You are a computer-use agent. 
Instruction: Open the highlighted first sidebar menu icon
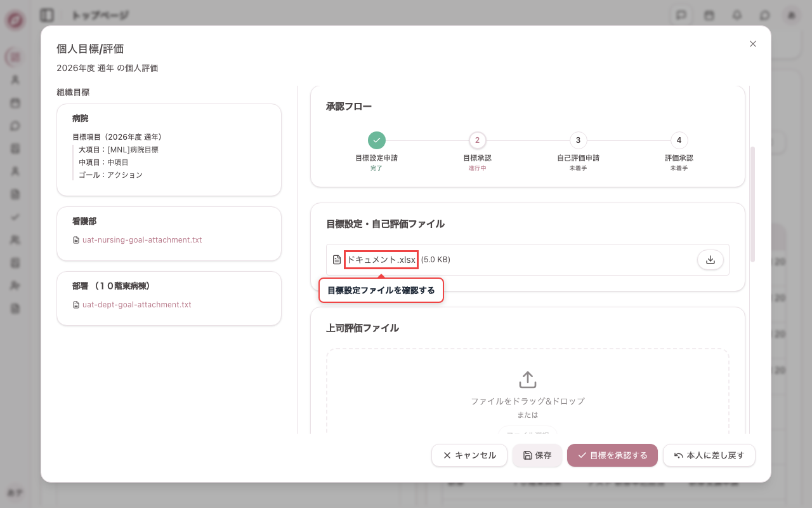[15, 57]
